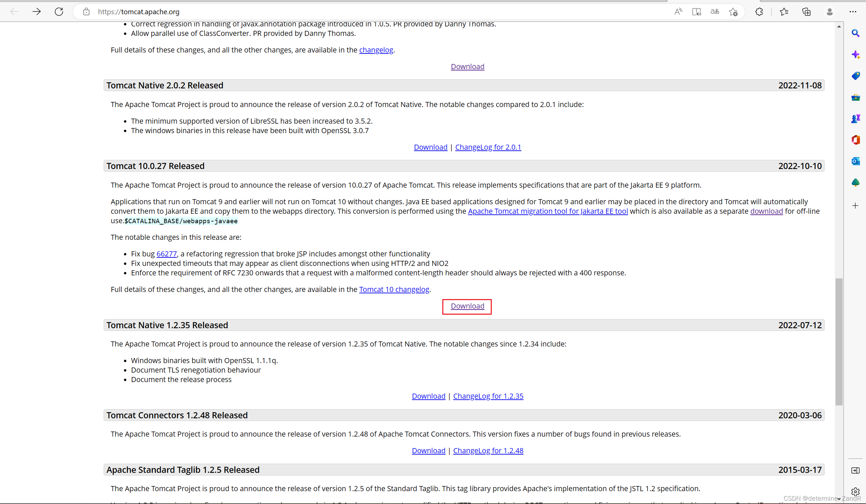The height and width of the screenshot is (504, 866).
Task: Click Tomcat Connectors 1.2.48 Released heading
Action: (x=177, y=415)
